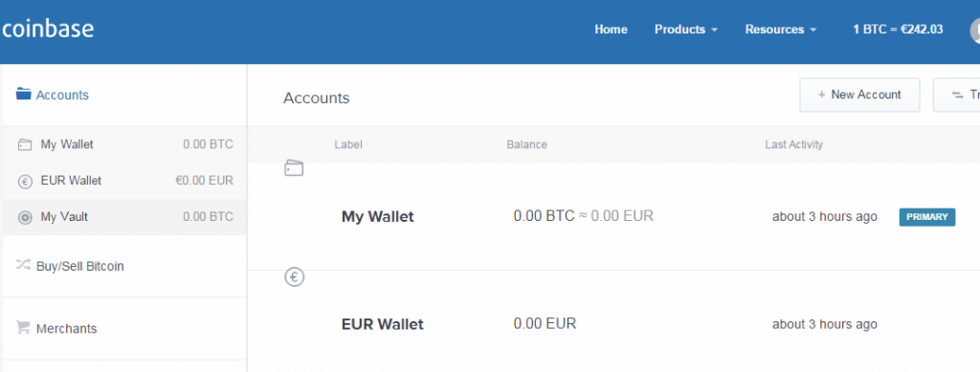
Task: Click the 1 BTC = €242.03 rate
Action: tap(898, 30)
